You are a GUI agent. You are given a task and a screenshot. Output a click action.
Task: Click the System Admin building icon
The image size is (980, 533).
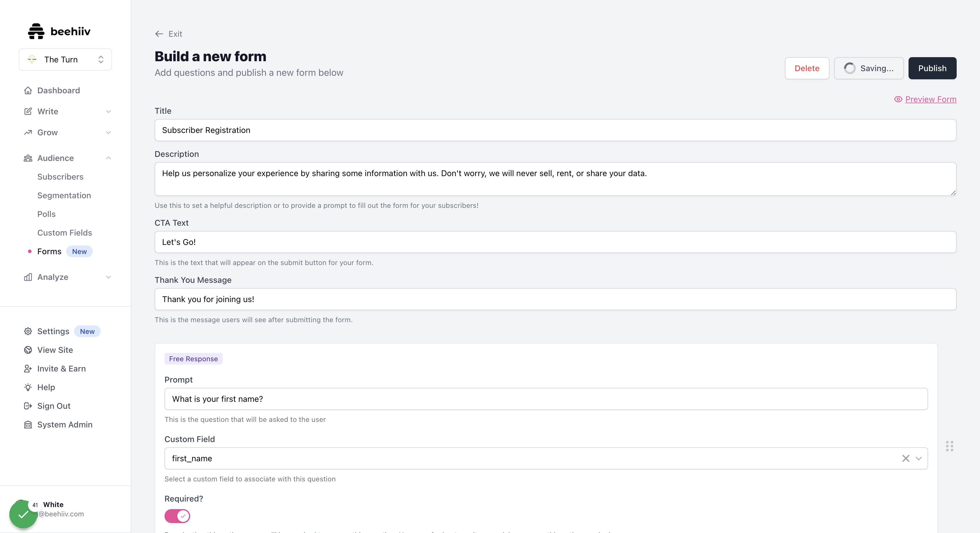tap(28, 425)
